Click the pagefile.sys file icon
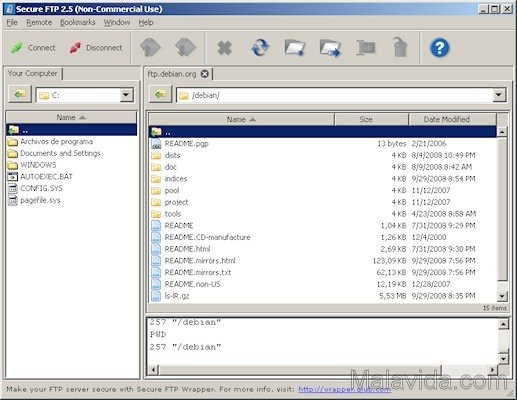The height and width of the screenshot is (400, 517). [13, 200]
